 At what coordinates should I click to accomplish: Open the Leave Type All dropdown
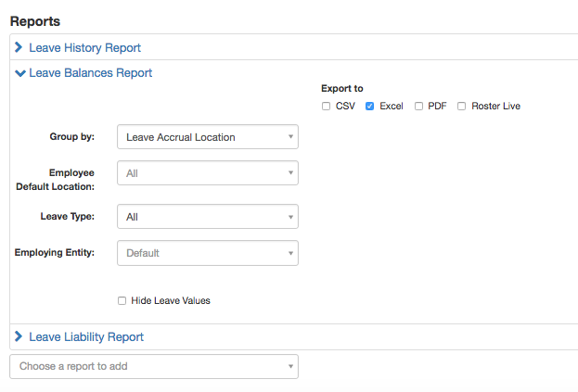(208, 217)
